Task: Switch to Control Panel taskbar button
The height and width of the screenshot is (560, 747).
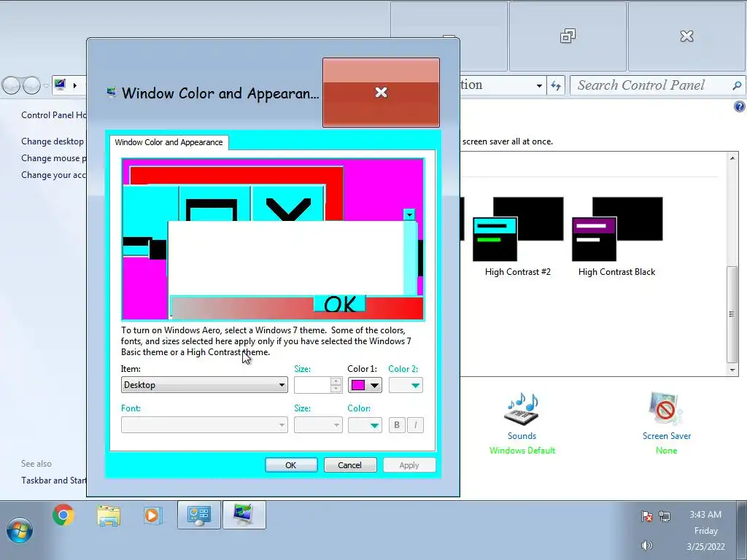Action: click(x=198, y=515)
